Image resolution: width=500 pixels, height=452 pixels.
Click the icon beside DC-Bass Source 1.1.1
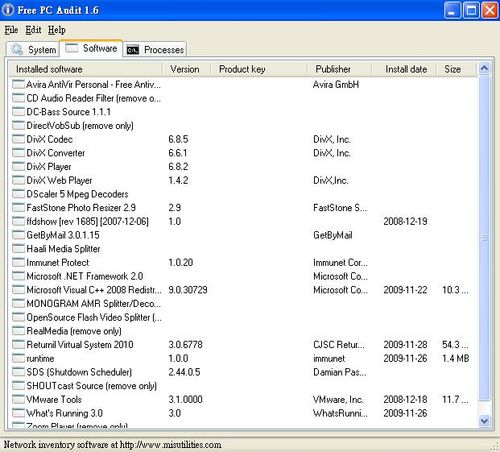(x=18, y=112)
